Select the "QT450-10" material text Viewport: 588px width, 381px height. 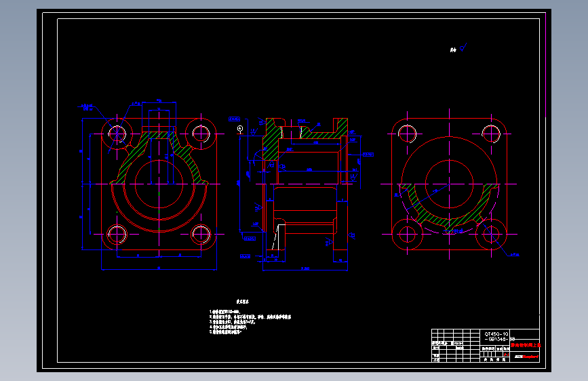tap(496, 334)
